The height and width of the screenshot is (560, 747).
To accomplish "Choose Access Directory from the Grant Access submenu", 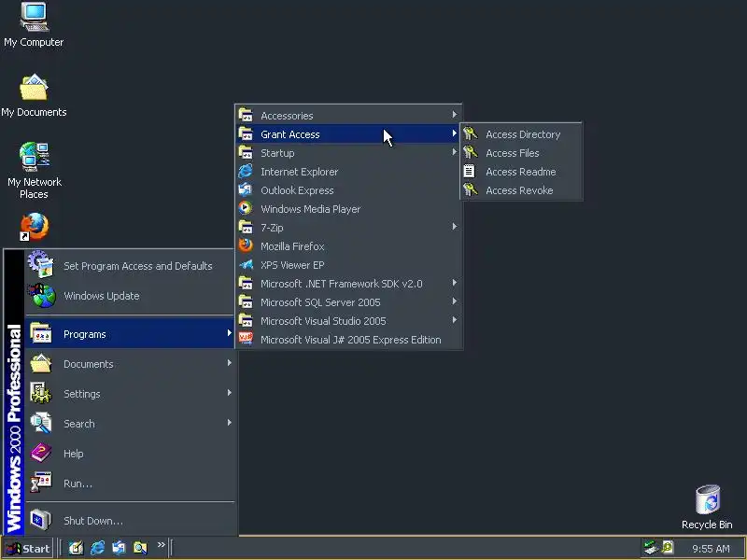I will point(521,133).
